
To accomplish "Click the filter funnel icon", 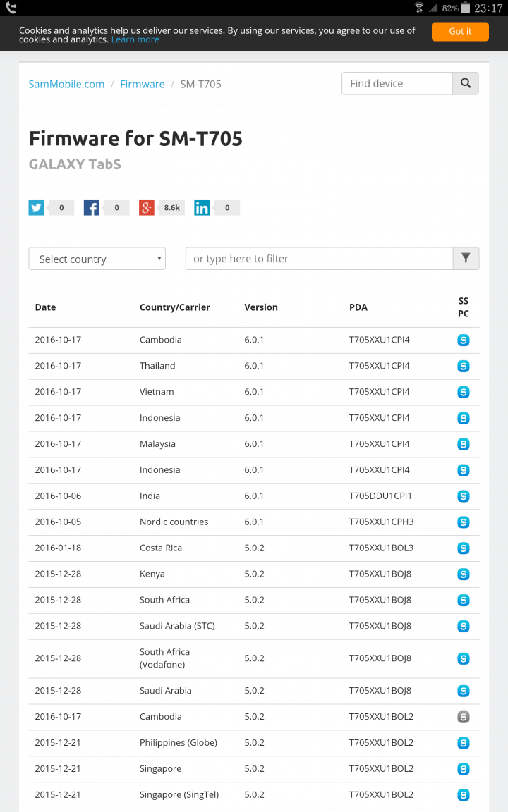I will [x=466, y=259].
